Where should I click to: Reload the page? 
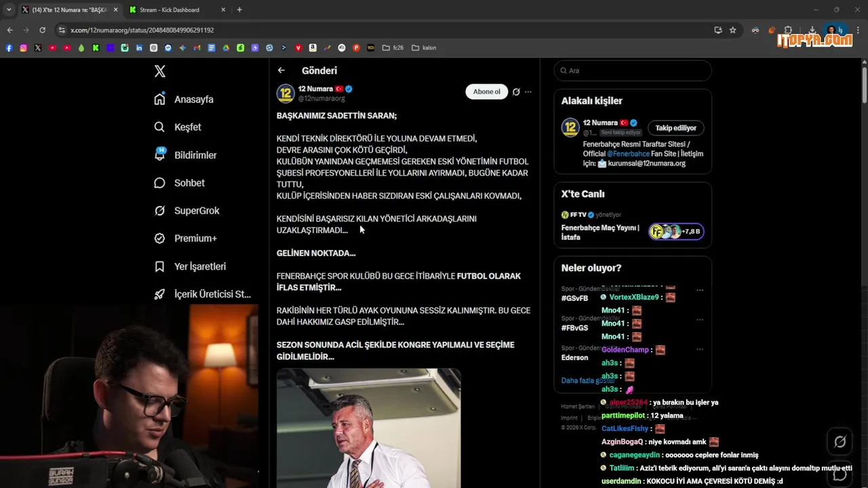[42, 30]
